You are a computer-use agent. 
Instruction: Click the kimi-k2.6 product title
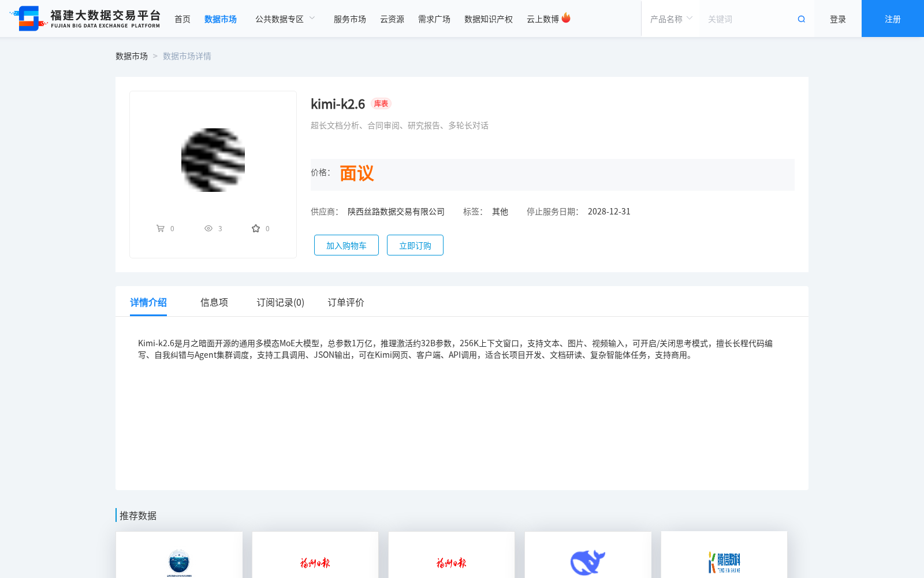tap(338, 104)
